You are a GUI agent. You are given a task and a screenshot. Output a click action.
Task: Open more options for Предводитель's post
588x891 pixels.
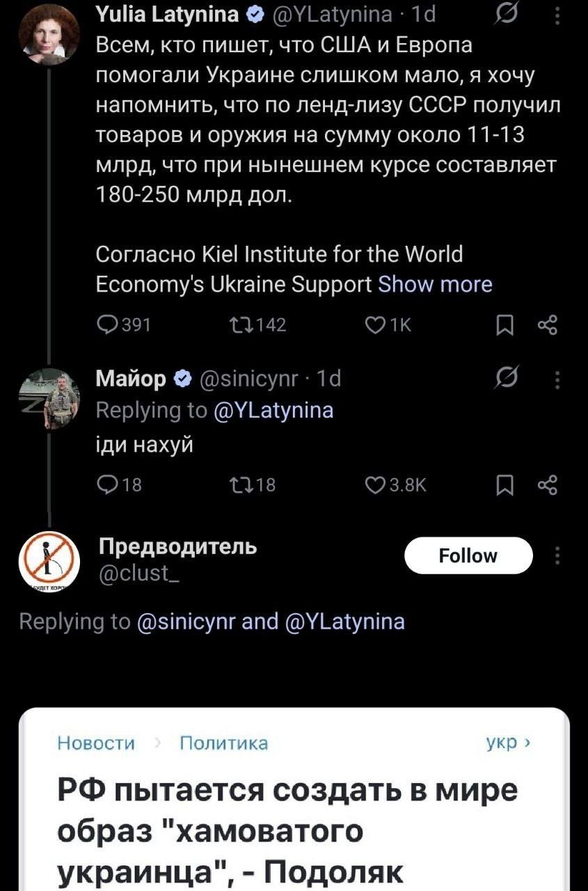pyautogui.click(x=556, y=555)
